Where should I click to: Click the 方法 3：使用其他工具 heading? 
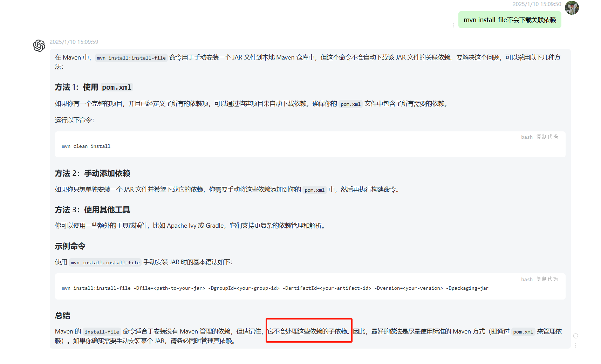pyautogui.click(x=93, y=210)
